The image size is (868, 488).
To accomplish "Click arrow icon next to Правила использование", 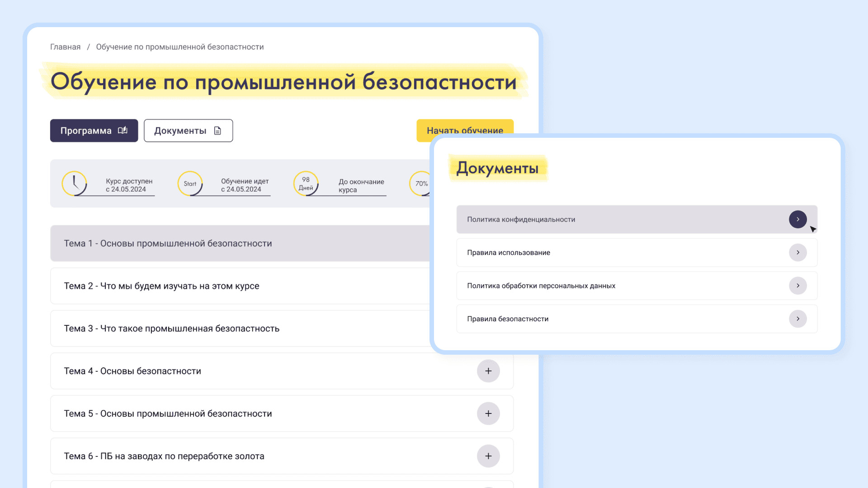I will tap(797, 253).
